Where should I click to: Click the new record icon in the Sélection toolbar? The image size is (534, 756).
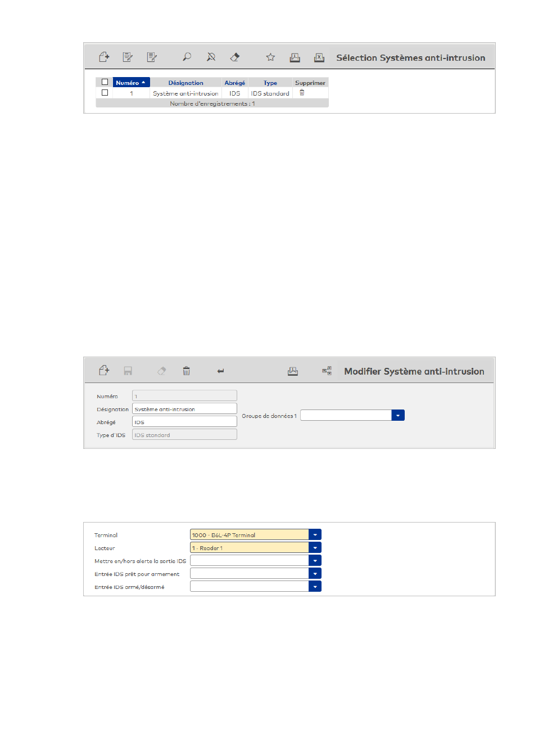tap(104, 57)
